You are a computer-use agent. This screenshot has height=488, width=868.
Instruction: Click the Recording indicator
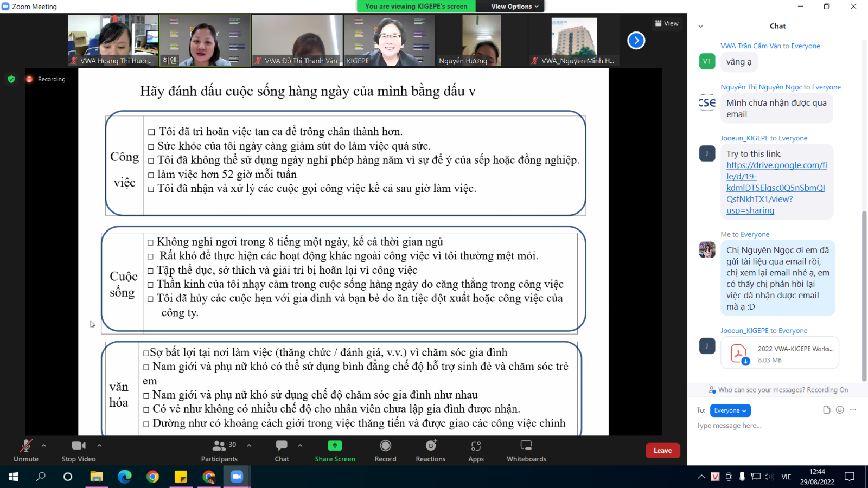46,79
